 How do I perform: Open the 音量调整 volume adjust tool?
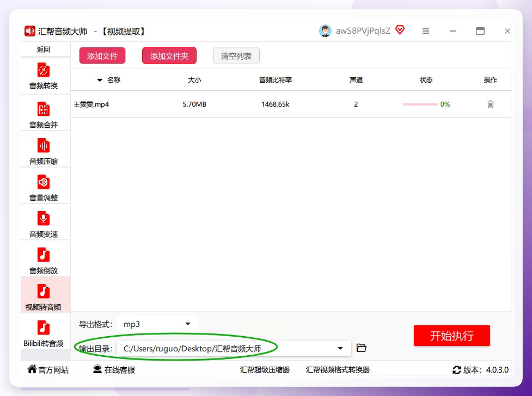44,188
